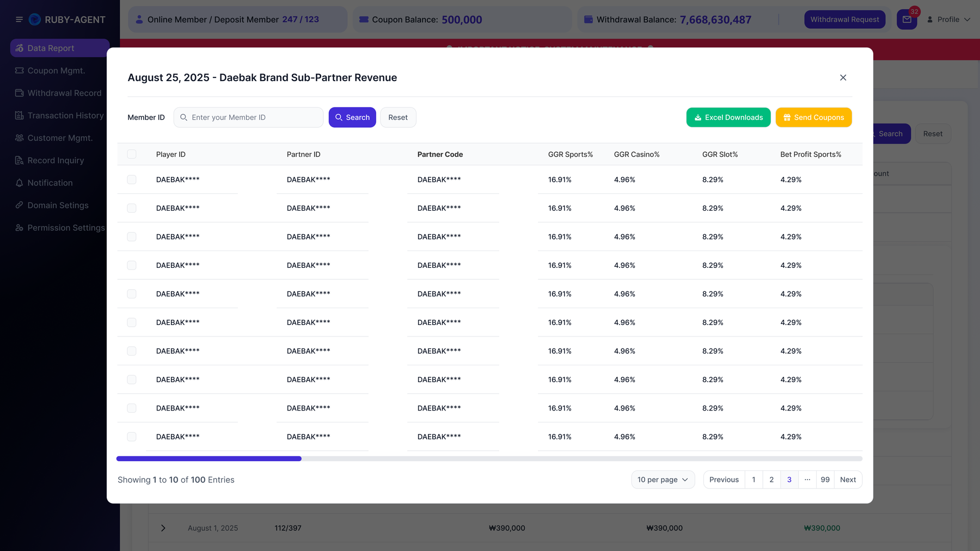
Task: Expand the August 1, 2025 row
Action: coord(163,528)
